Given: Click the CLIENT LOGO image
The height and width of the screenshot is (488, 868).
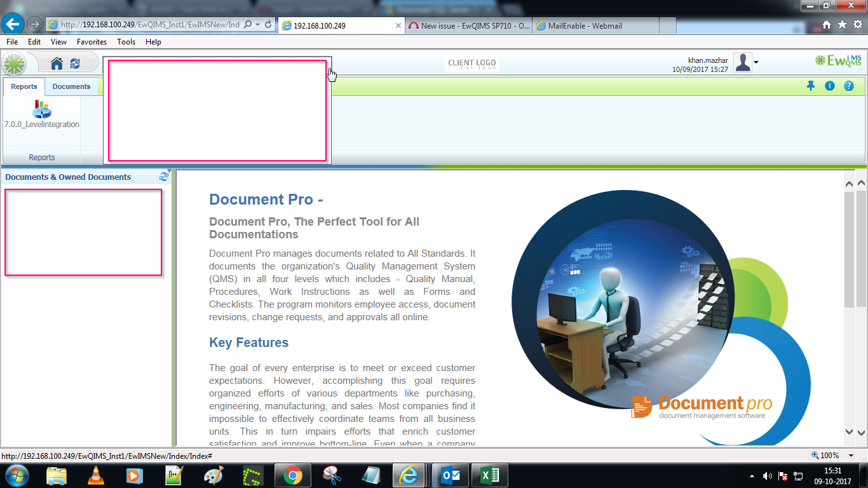Looking at the screenshot, I should pyautogui.click(x=472, y=64).
